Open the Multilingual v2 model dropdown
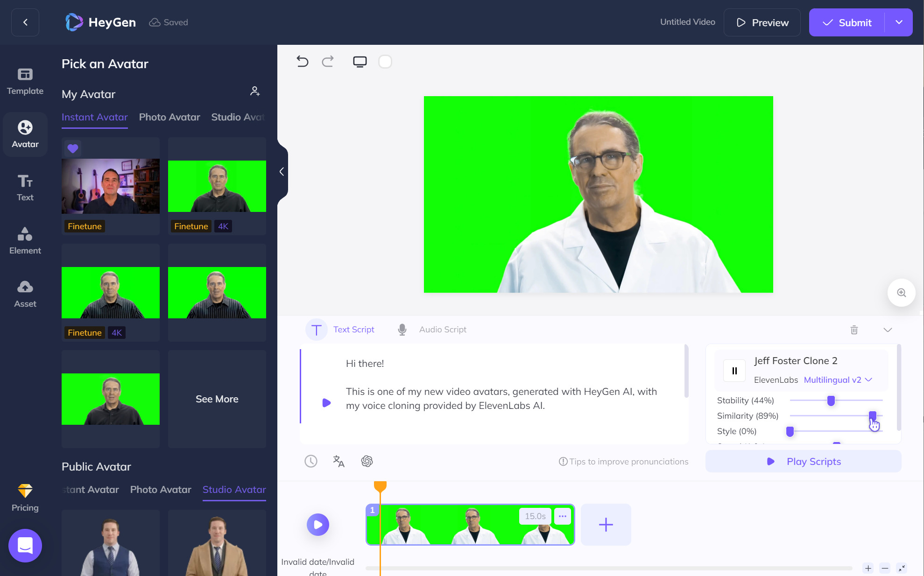The height and width of the screenshot is (576, 924). (x=838, y=380)
